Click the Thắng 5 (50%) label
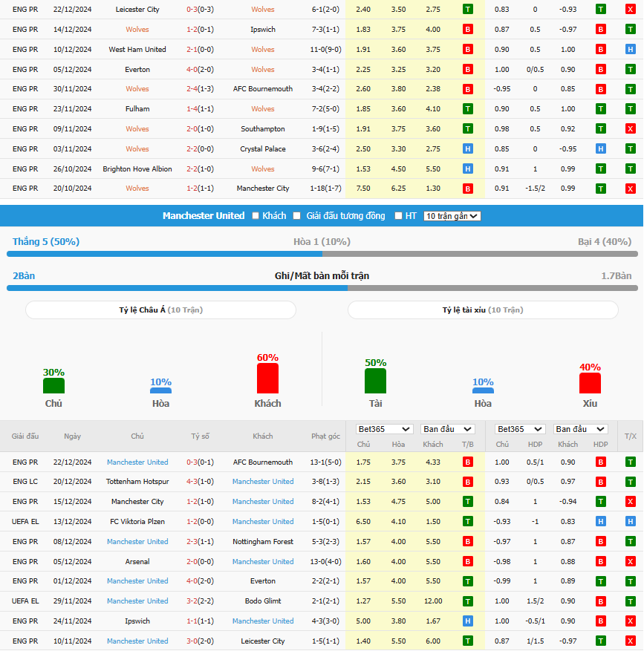The height and width of the screenshot is (651, 644). pos(46,242)
